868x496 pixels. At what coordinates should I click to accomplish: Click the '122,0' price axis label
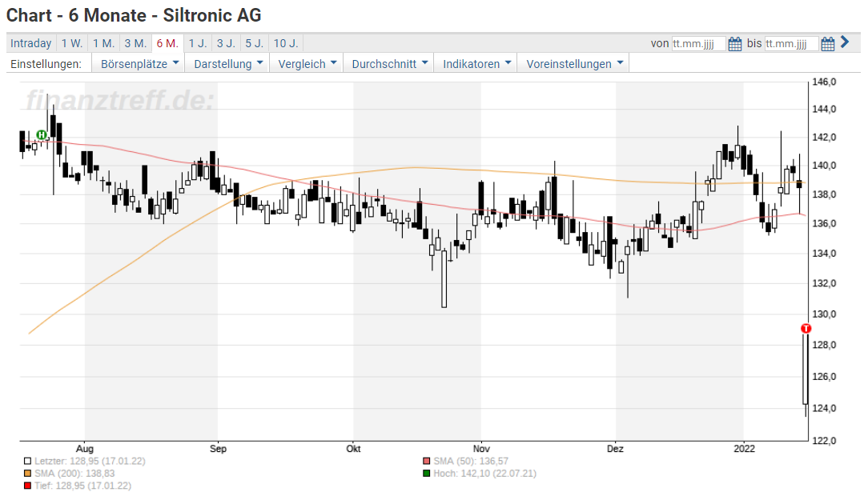pos(824,441)
